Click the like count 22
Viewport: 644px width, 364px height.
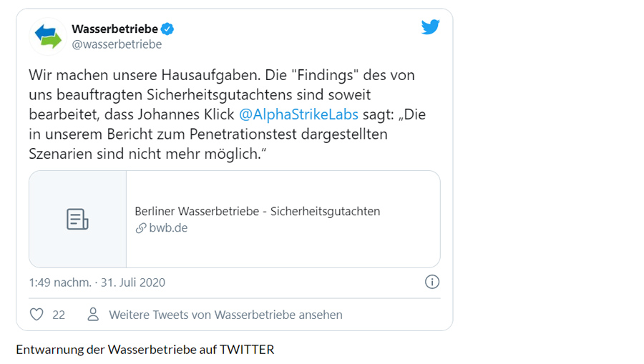[x=59, y=315]
